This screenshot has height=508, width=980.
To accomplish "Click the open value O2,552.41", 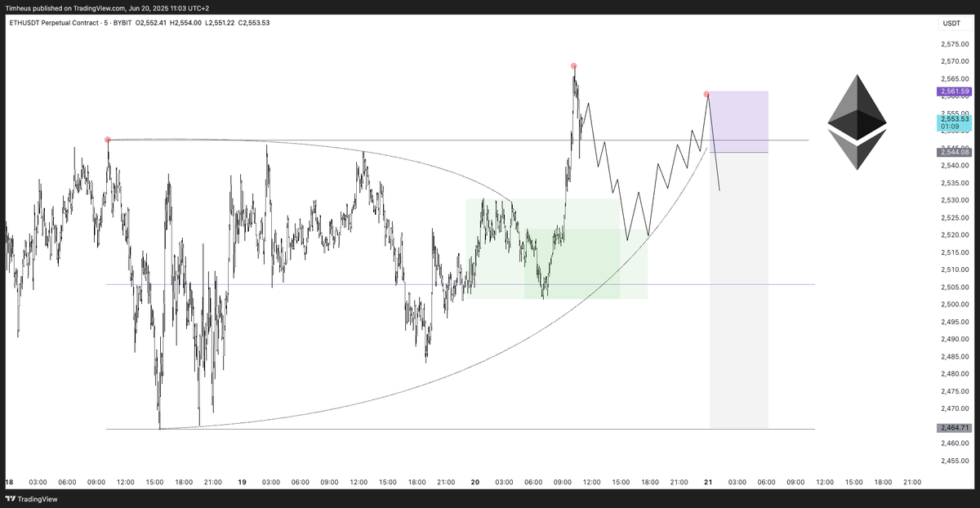I will click(x=149, y=22).
